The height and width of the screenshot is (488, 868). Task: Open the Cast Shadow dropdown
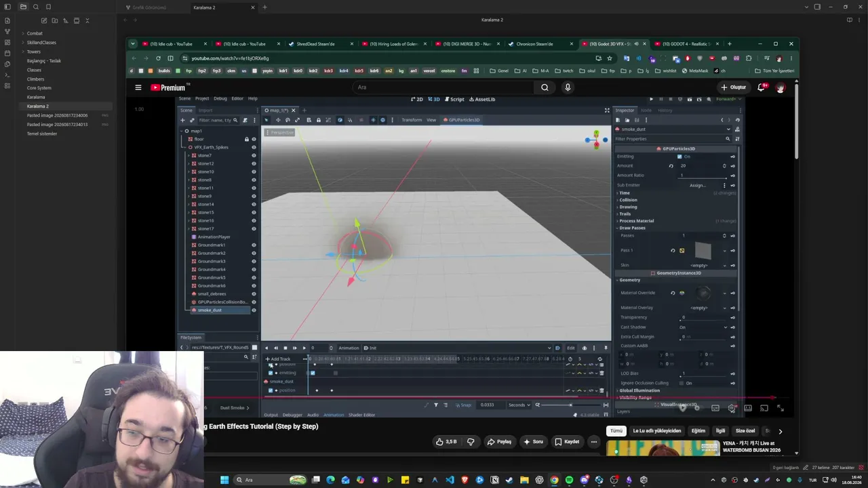pos(703,327)
